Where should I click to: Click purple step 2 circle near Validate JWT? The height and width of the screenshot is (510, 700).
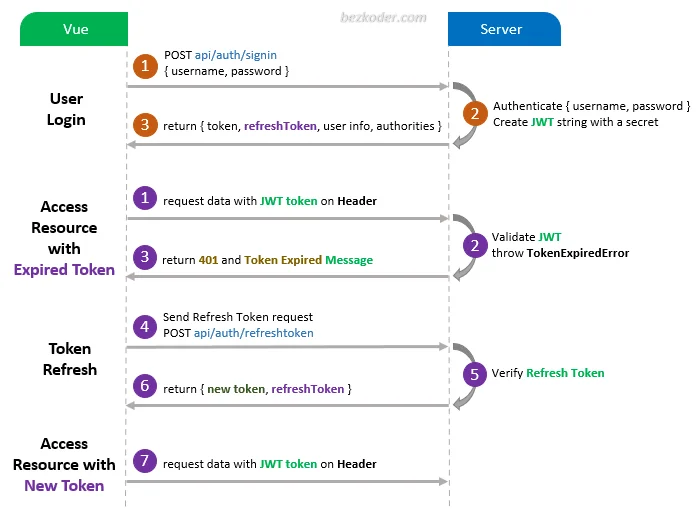click(x=475, y=244)
